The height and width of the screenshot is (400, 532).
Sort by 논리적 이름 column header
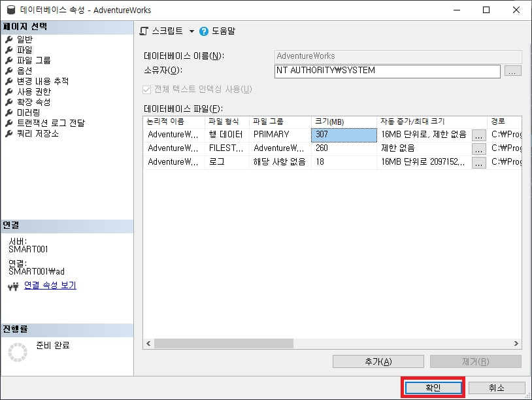pos(174,122)
